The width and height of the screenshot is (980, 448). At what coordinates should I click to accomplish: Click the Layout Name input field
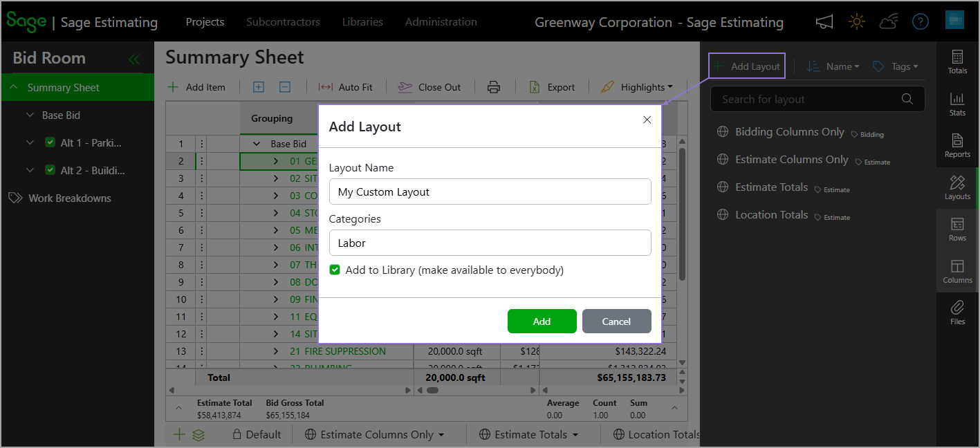tap(490, 192)
